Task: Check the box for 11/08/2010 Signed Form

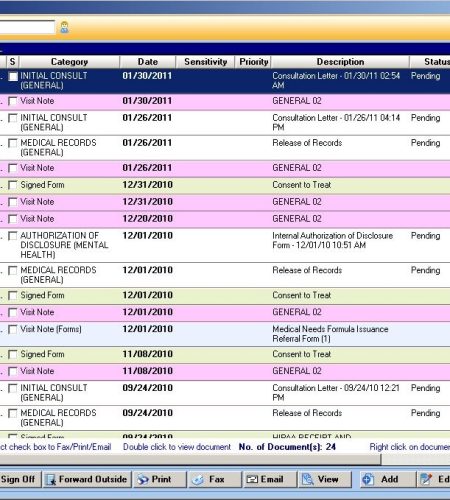Action: [13, 354]
